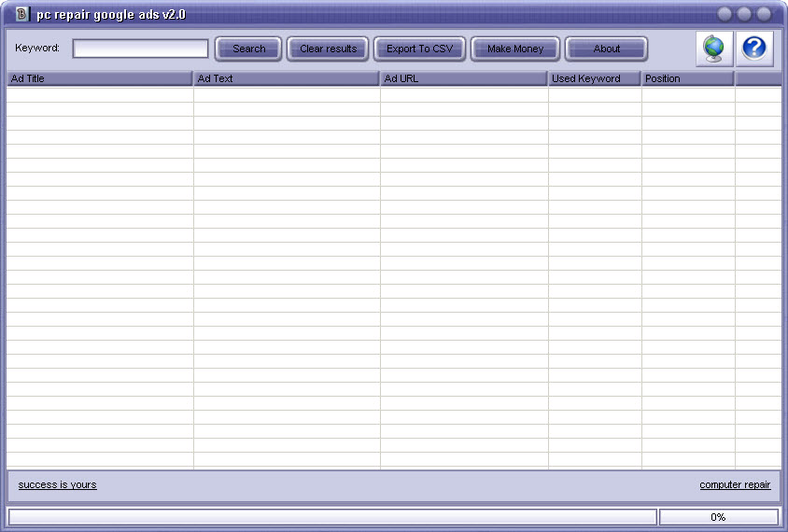Click the empty progress bar at the bottom
Viewport: 788px width, 532px height.
332,517
